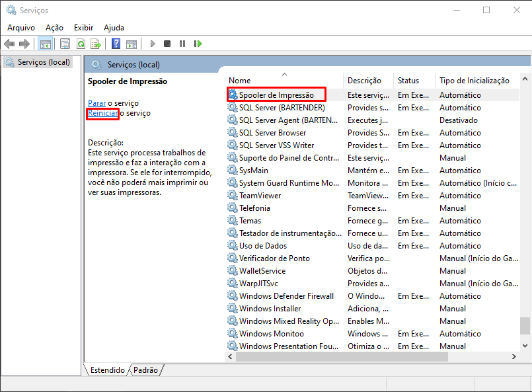This screenshot has height=392, width=532.
Task: Select the SQL Server VSS Writer row
Action: [x=372, y=145]
